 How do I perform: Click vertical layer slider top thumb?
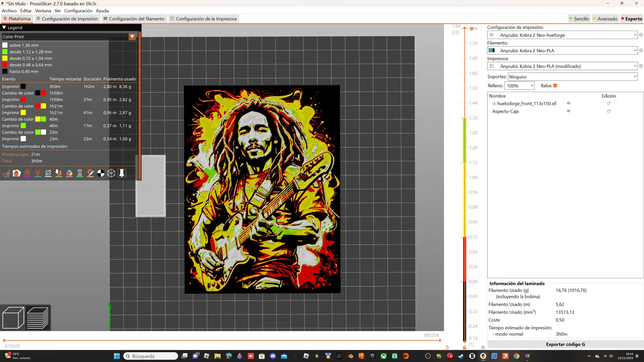tap(464, 29)
